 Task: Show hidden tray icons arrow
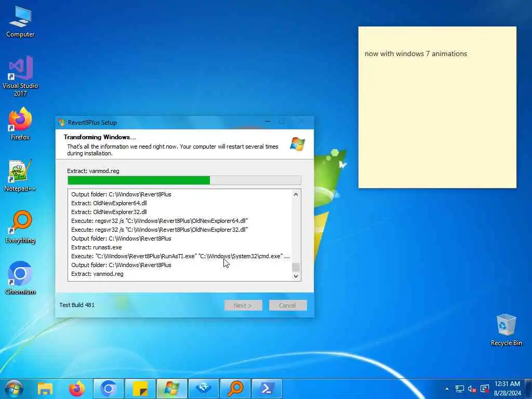tap(447, 389)
